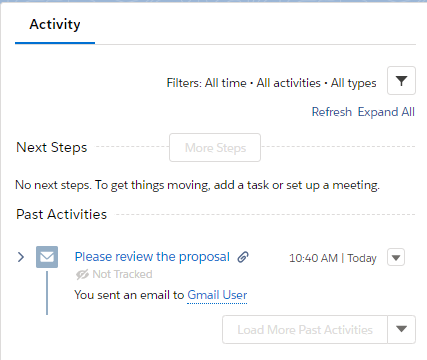This screenshot has height=360, width=427.
Task: Click the Not Tracked eye-slash icon
Action: point(82,274)
